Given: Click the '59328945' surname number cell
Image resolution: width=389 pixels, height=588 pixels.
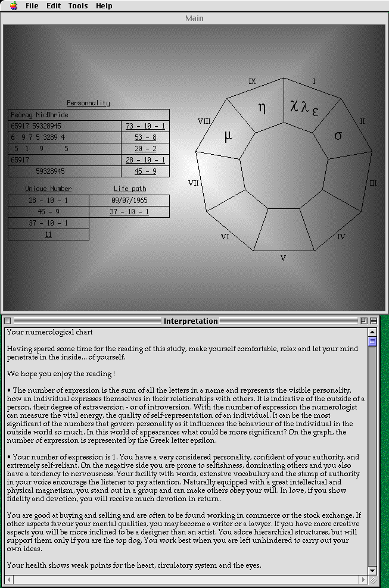Looking at the screenshot, I should click(64, 171).
